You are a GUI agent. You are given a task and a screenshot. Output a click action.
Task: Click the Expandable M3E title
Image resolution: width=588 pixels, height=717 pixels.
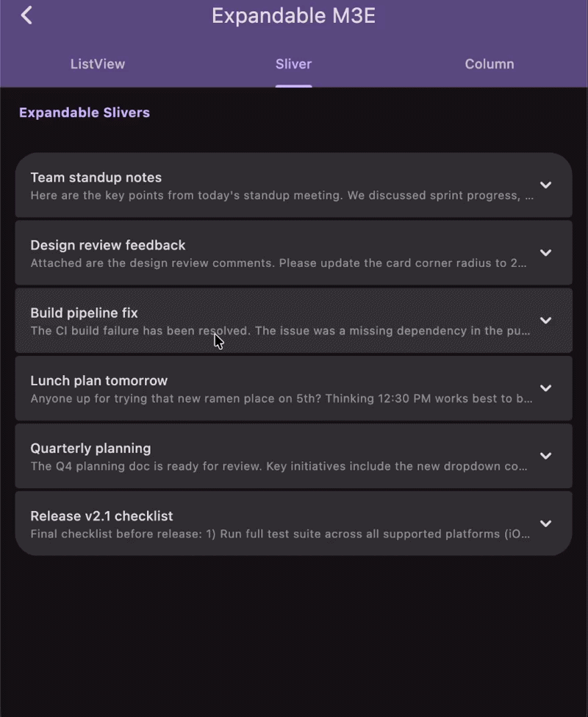(293, 15)
